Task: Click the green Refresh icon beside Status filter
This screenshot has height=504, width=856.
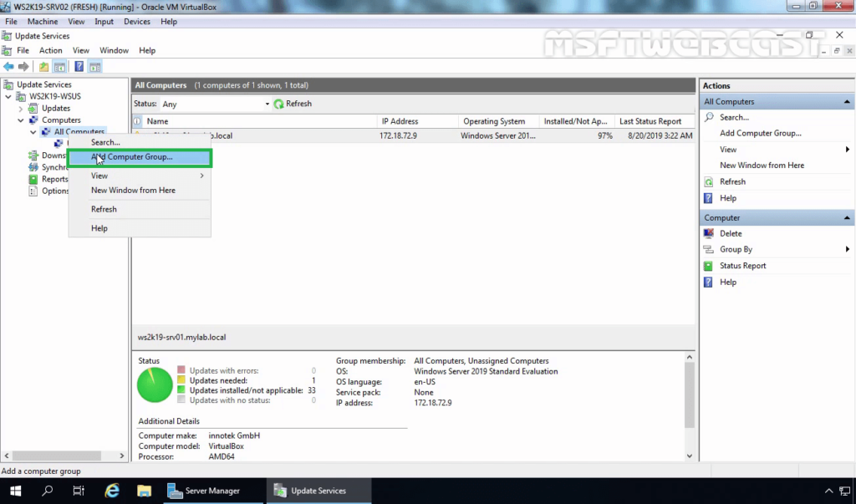Action: (278, 104)
